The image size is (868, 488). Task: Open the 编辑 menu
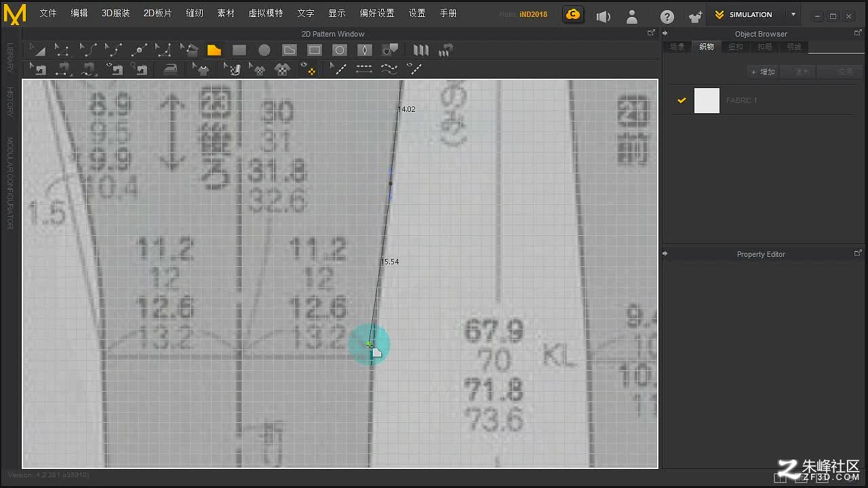[x=79, y=13]
